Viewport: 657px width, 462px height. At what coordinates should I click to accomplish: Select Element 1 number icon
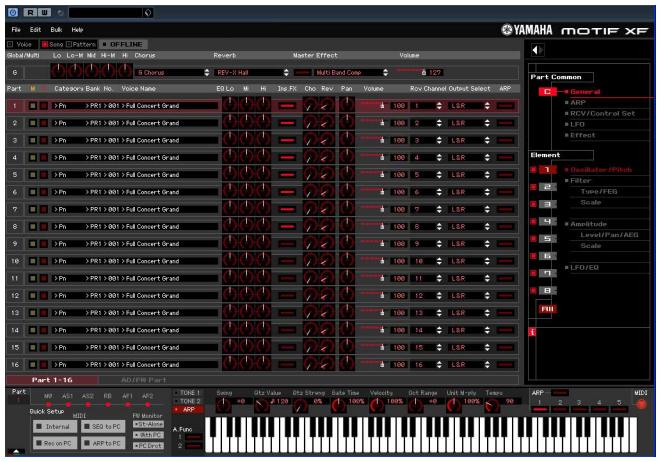tap(547, 170)
